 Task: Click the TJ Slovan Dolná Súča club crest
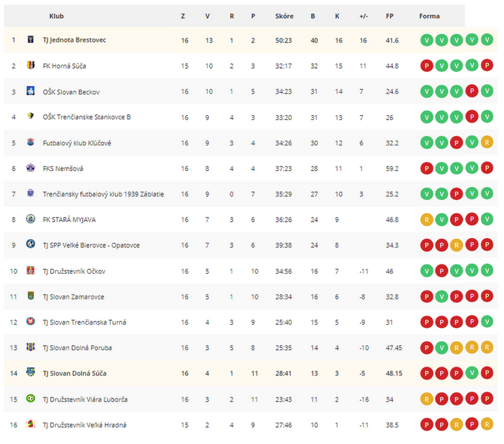[30, 373]
